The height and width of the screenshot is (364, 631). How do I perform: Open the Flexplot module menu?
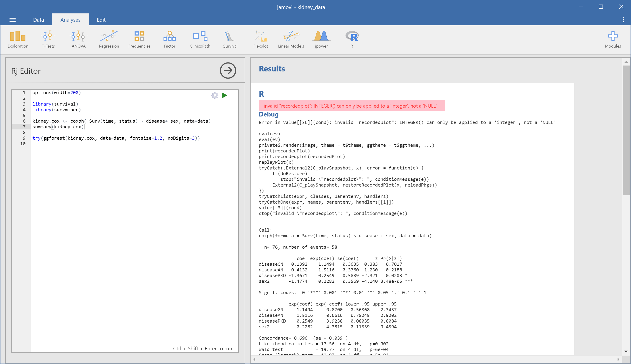(x=261, y=39)
